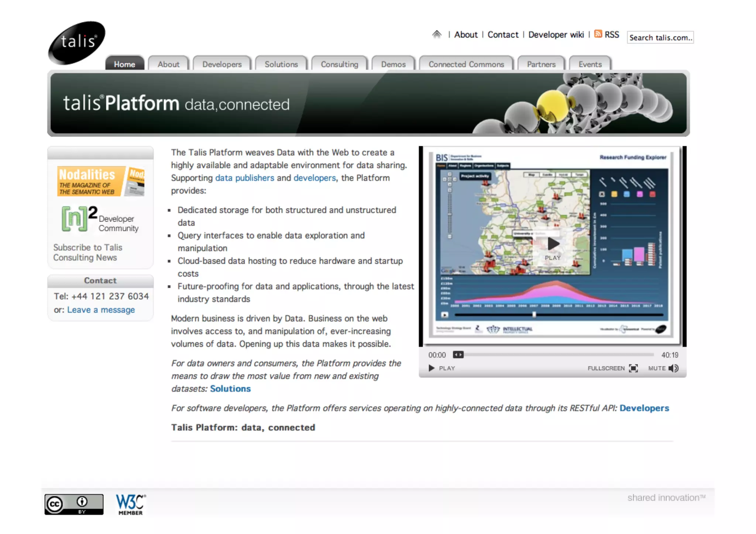Open the n2 Developer Community logo
Image resolution: width=756 pixels, height=534 pixels.
[100, 219]
